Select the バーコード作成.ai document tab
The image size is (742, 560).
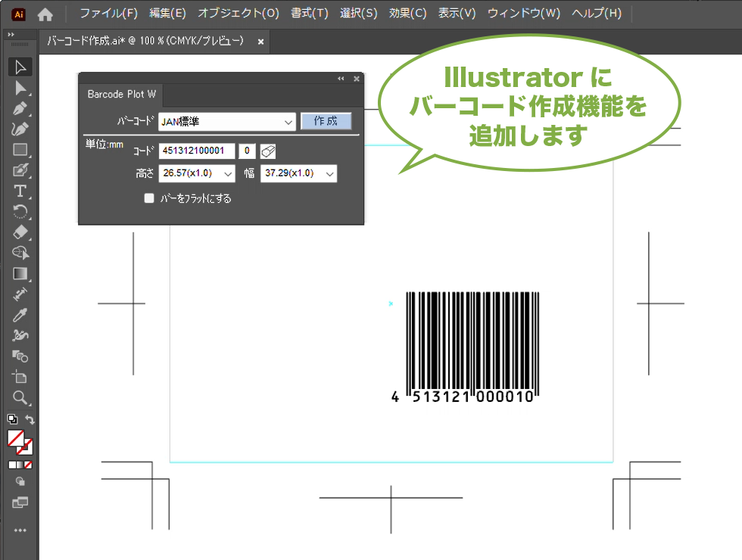145,41
